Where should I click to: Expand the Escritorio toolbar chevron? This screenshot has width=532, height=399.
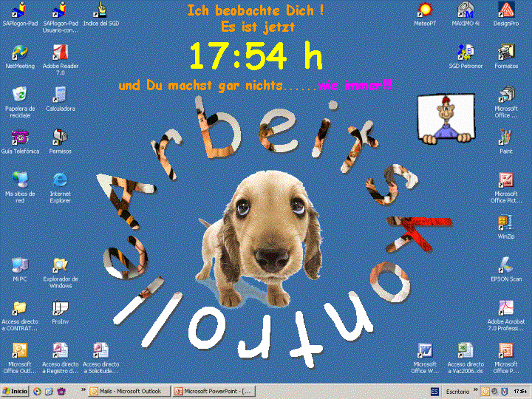[475, 391]
